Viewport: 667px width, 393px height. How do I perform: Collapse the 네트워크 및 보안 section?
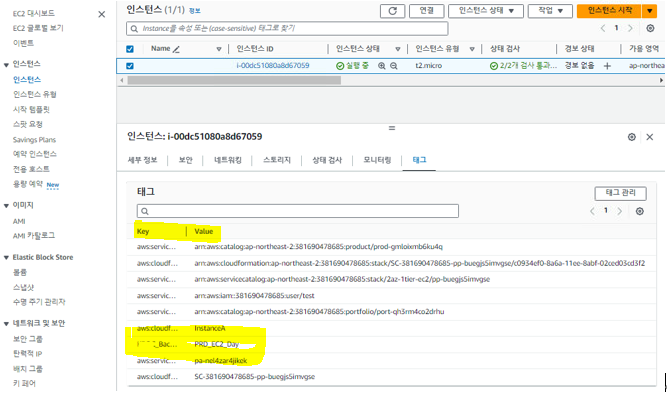point(6,324)
